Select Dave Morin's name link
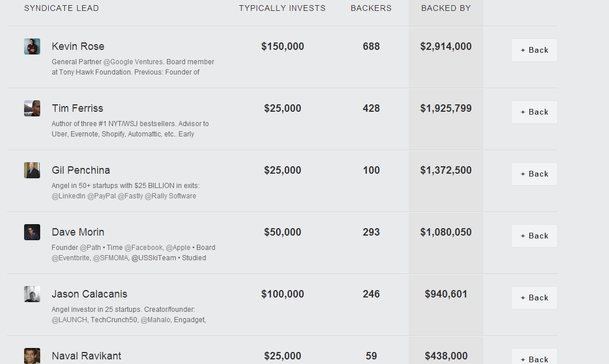The image size is (609, 364). coord(78,232)
